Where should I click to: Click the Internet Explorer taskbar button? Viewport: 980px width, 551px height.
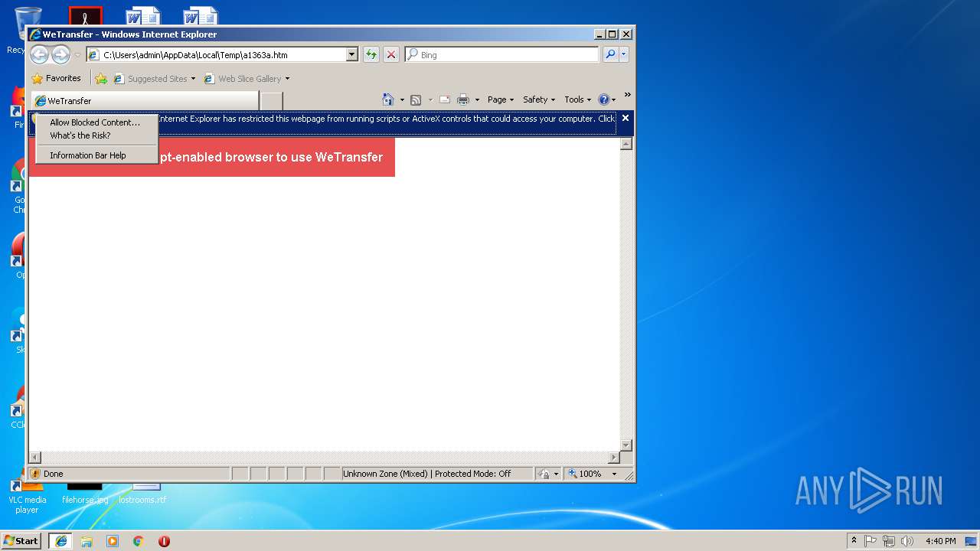[x=60, y=541]
